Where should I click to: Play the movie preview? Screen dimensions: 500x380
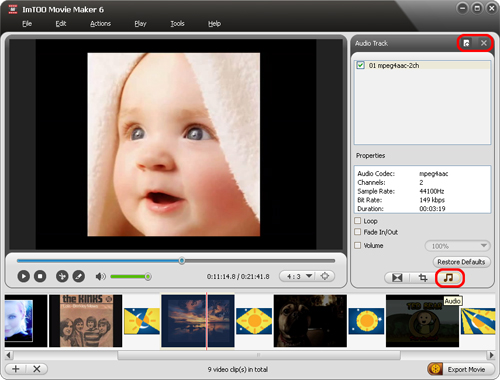click(23, 276)
